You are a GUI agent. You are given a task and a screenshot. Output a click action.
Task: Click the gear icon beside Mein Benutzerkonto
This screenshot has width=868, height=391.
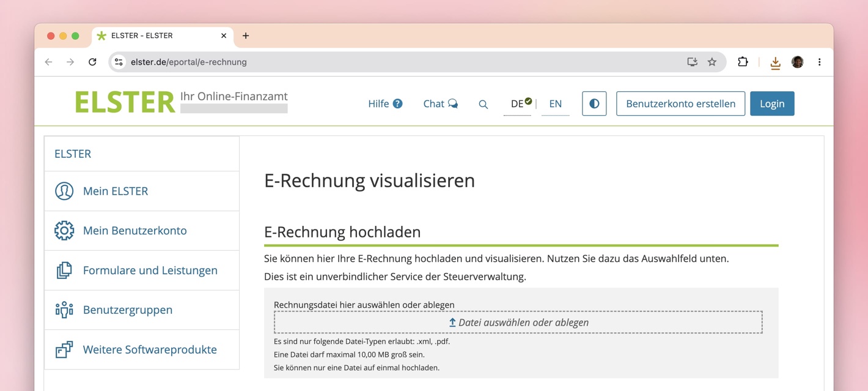point(64,231)
